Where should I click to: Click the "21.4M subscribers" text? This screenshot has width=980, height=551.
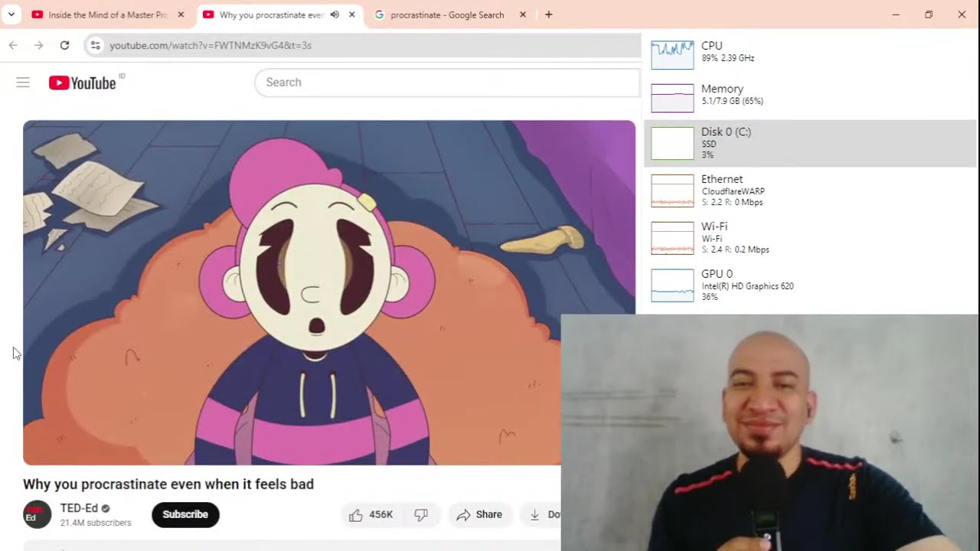[96, 523]
